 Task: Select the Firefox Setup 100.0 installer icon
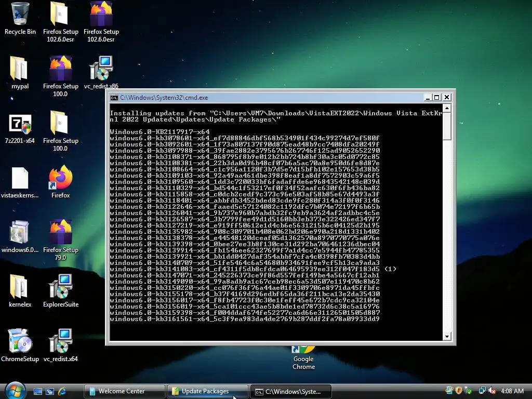(x=60, y=76)
